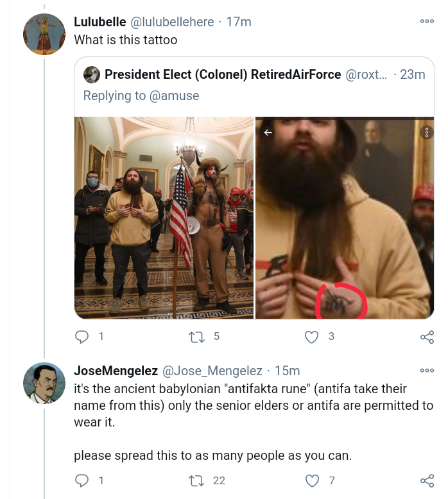Reply to Lulubelle's tweet
448x499 pixels.
click(83, 337)
